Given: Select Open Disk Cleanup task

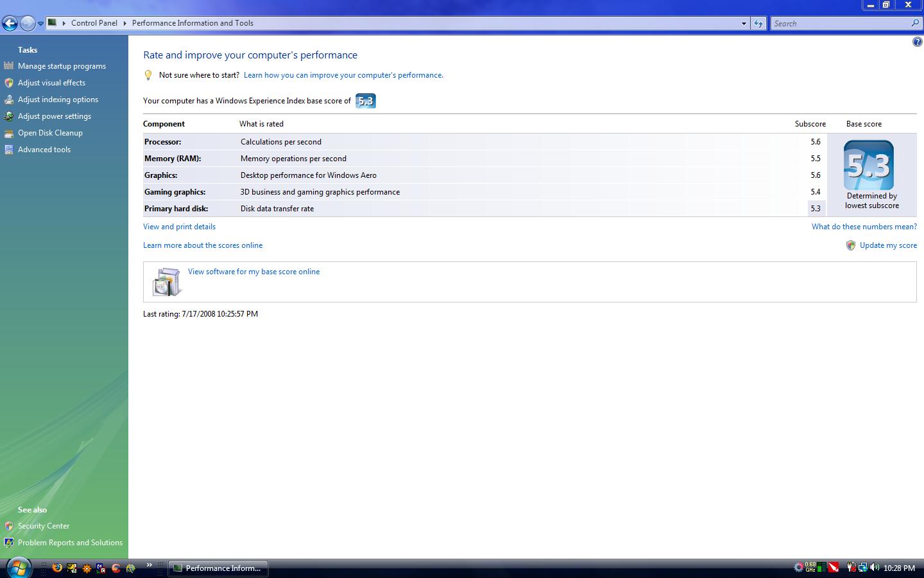Looking at the screenshot, I should tap(50, 133).
